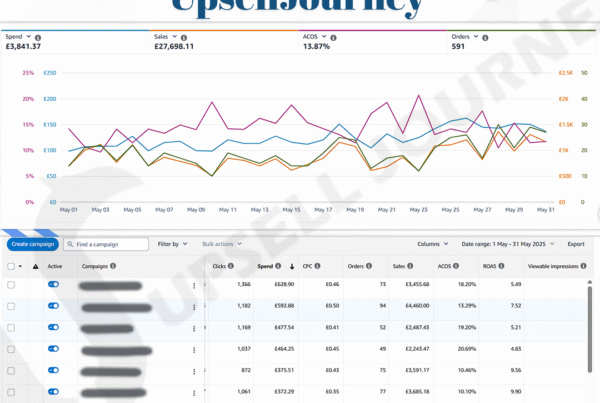Click info icon beside Viewable impressions header
The width and height of the screenshot is (600, 403).
pyautogui.click(x=583, y=266)
